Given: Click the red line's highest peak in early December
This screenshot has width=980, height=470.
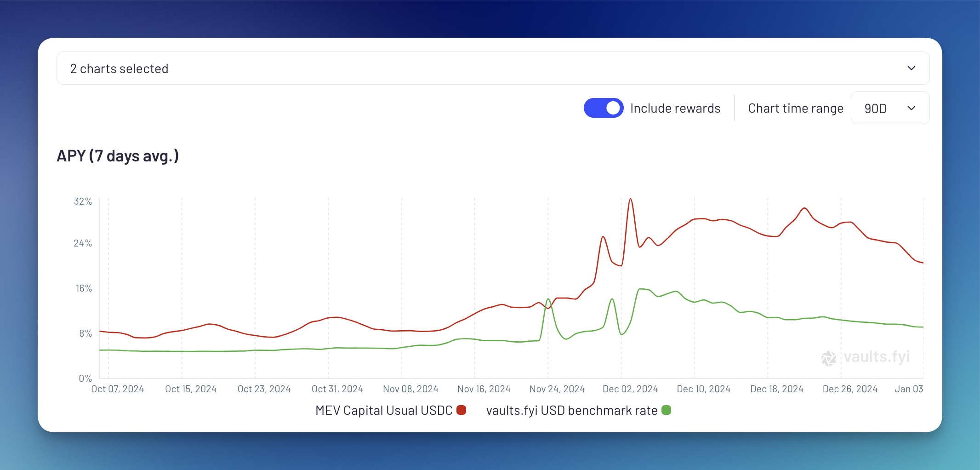Looking at the screenshot, I should [x=631, y=199].
